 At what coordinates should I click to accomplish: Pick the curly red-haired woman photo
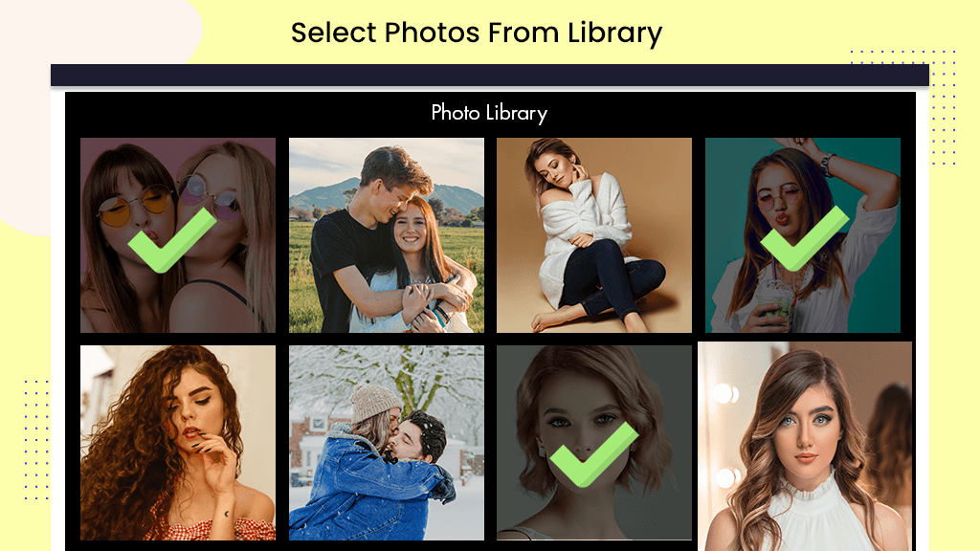pyautogui.click(x=178, y=443)
